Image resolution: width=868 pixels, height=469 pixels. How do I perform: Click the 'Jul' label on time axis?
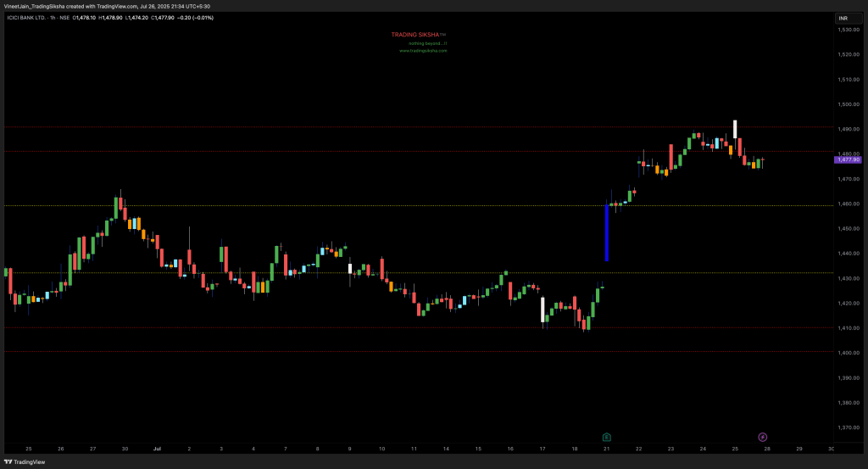[157, 448]
